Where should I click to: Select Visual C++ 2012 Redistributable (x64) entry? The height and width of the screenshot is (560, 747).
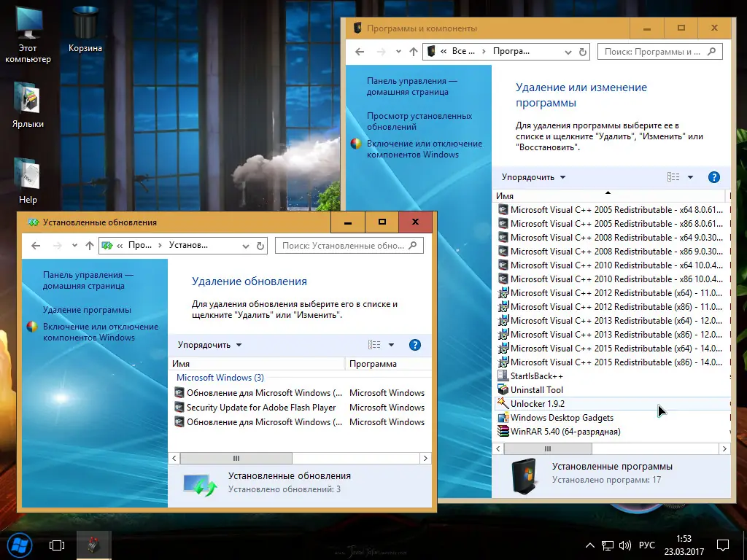point(613,293)
